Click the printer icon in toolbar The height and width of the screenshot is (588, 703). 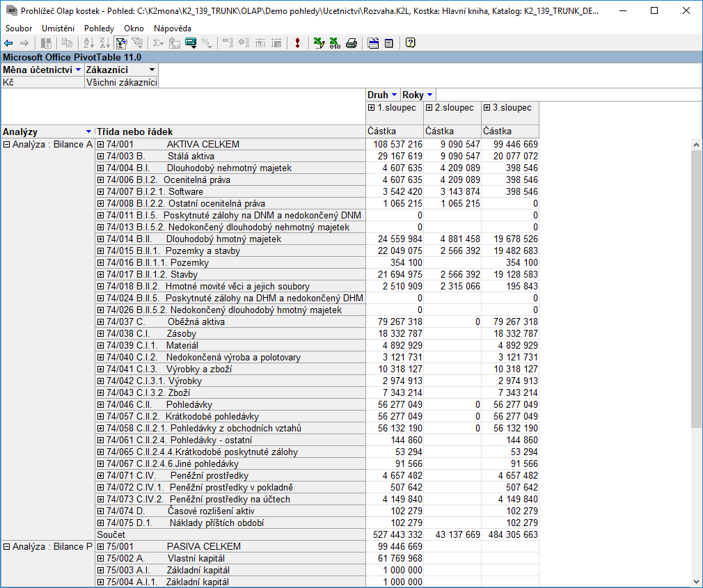(351, 43)
